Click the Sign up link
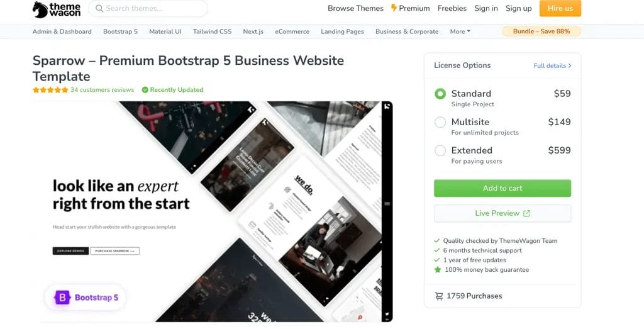This screenshot has height=329, width=644. point(518,8)
